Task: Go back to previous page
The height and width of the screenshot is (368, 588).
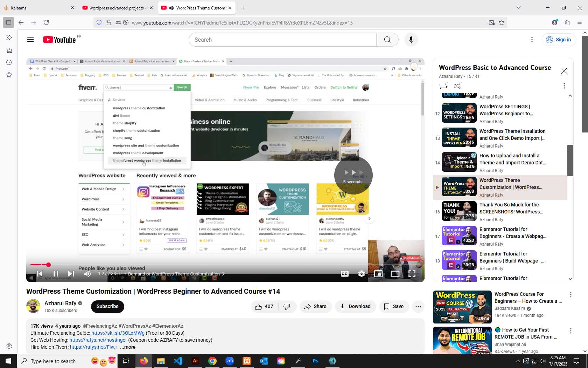Action: [21, 22]
